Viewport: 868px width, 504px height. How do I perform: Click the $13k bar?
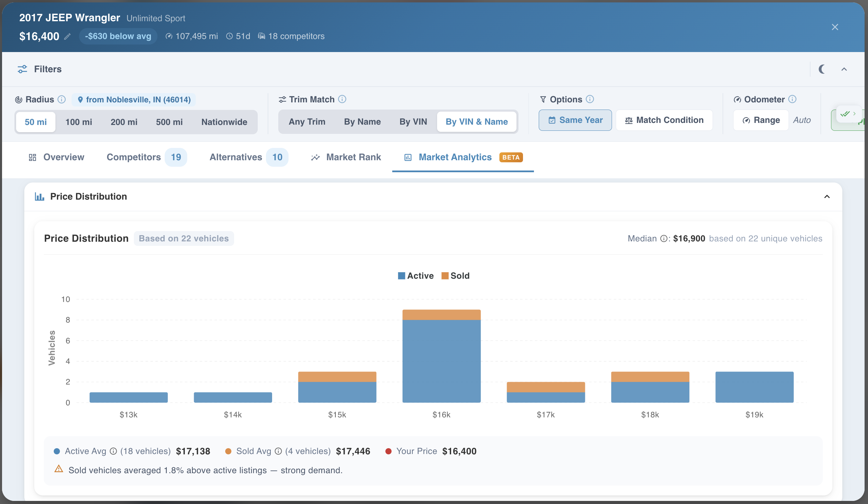coord(128,398)
